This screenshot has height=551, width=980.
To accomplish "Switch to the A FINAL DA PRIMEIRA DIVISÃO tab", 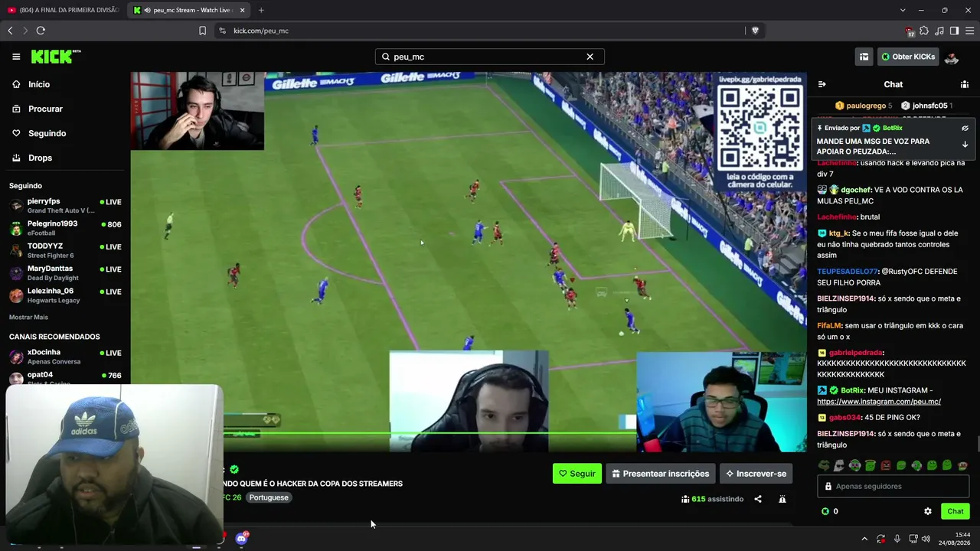I will tap(63, 10).
